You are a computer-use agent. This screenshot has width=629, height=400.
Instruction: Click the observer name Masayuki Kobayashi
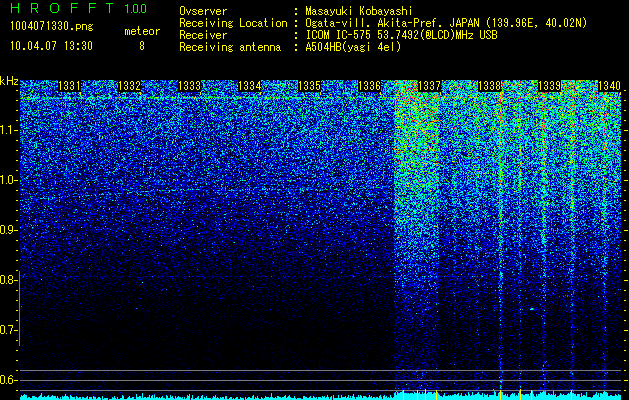click(x=359, y=11)
